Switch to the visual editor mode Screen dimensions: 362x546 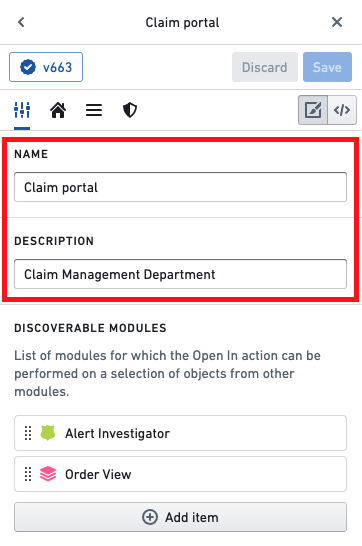[313, 110]
